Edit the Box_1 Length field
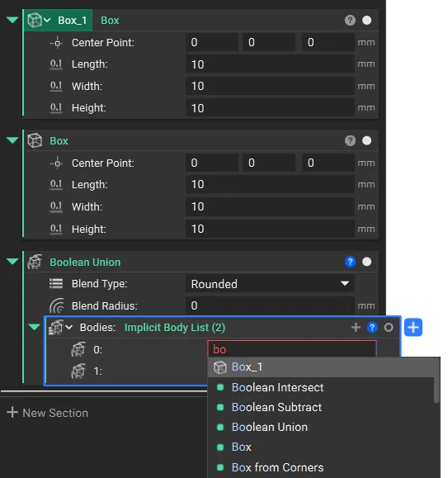Image resolution: width=448 pixels, height=478 pixels. click(270, 64)
